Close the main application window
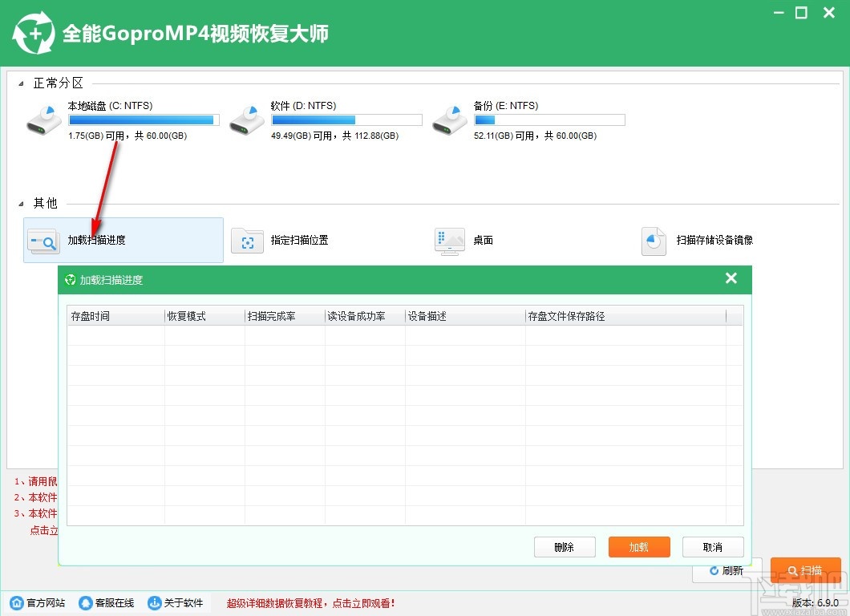Viewport: 850px width, 616px height. pos(829,13)
